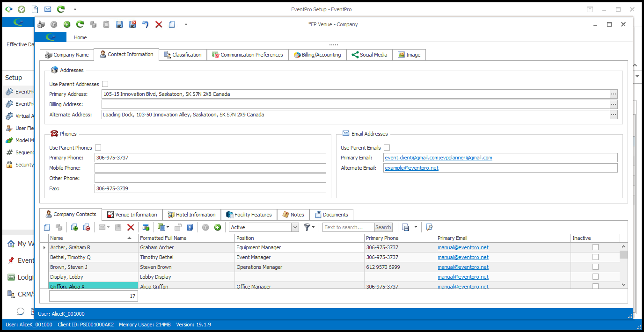
Task: Click the Save and Close icon
Action: 132,24
